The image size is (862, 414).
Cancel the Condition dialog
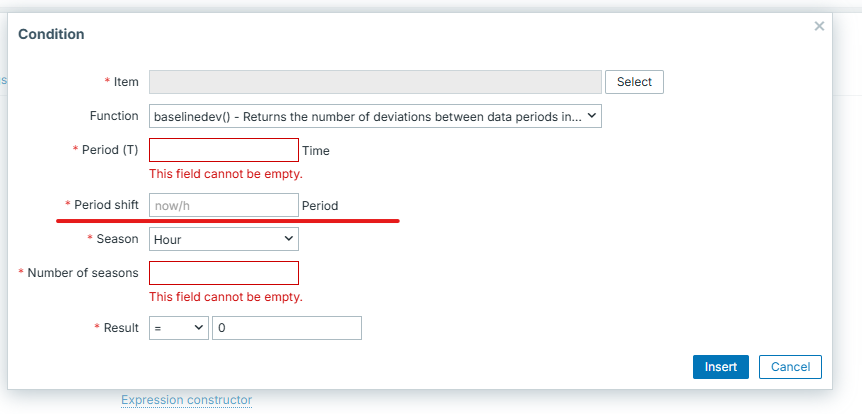coord(790,367)
